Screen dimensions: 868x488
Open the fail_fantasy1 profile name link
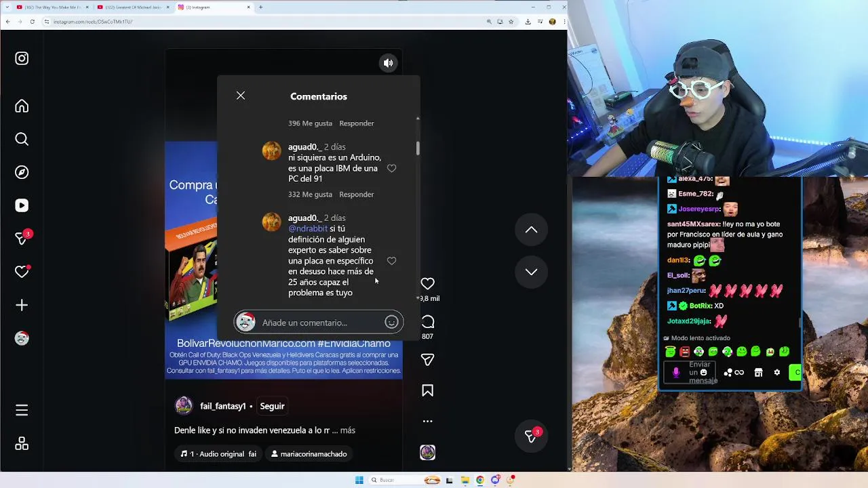[223, 406]
